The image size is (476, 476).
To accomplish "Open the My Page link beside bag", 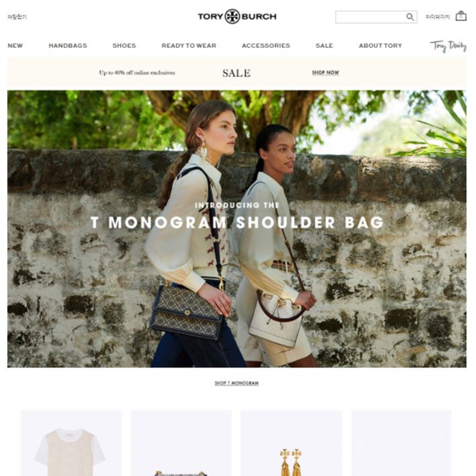I will (x=438, y=17).
